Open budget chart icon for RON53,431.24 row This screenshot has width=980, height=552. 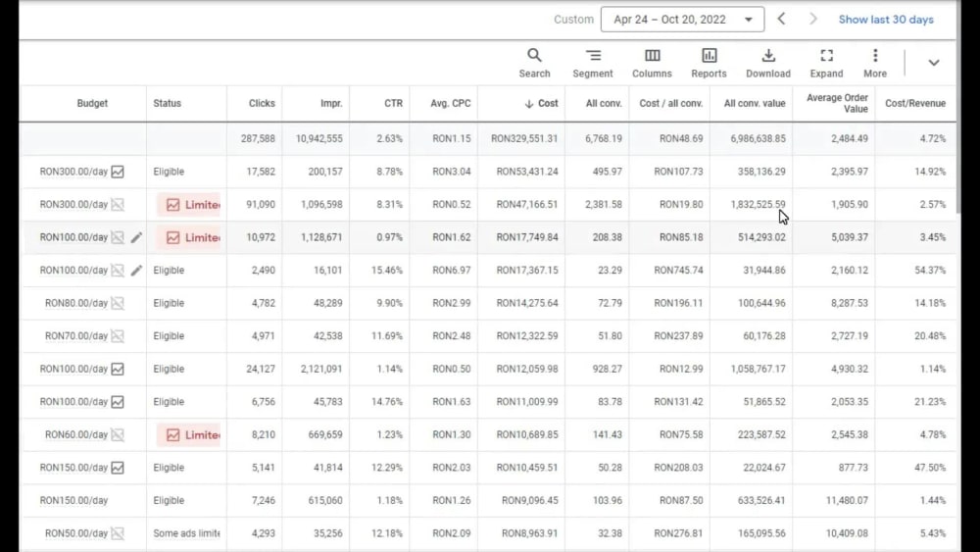118,172
